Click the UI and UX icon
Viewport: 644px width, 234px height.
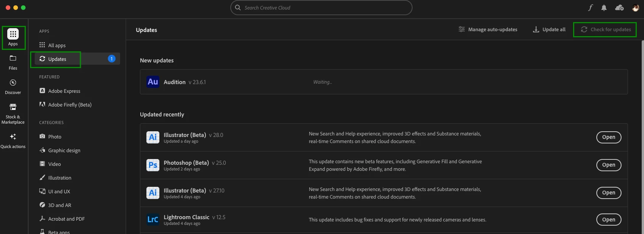[42, 191]
